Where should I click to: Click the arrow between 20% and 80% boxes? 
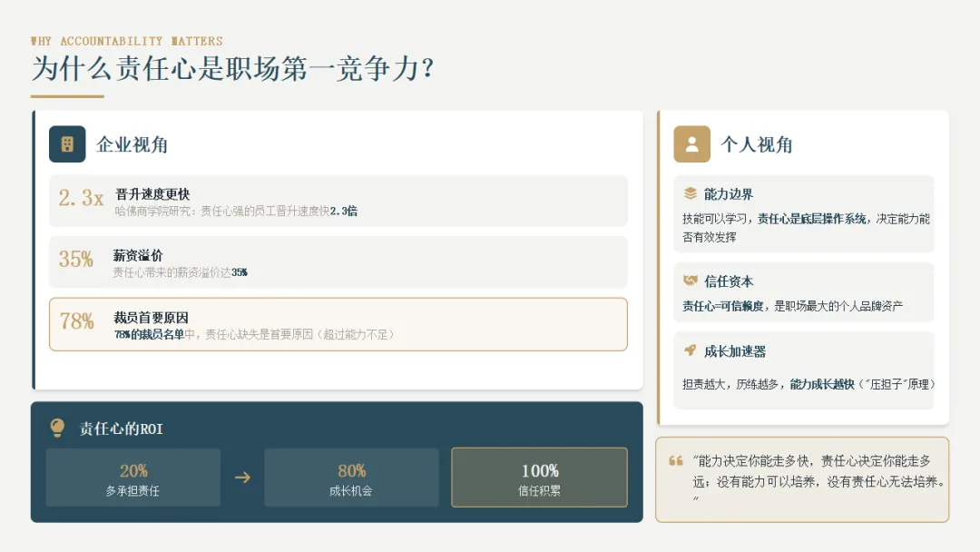pos(242,478)
